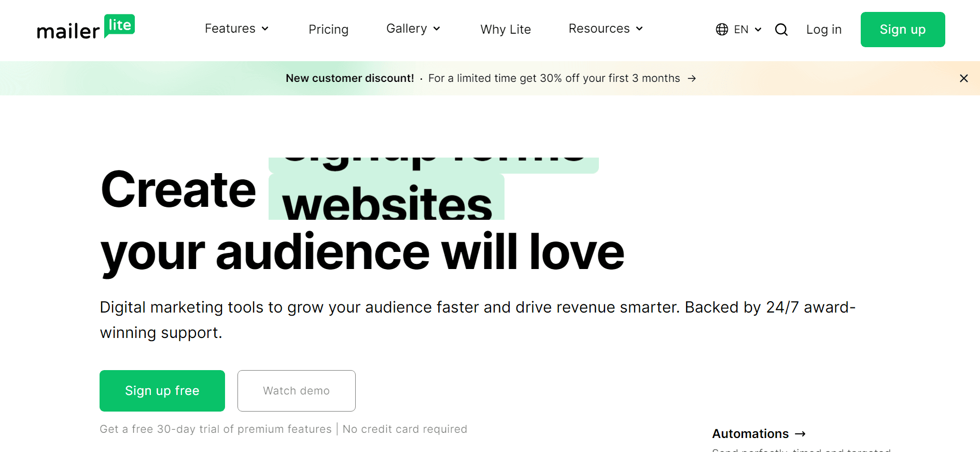Viewport: 980px width, 452px height.
Task: Click the 30% off limited time offer text
Action: tap(554, 78)
